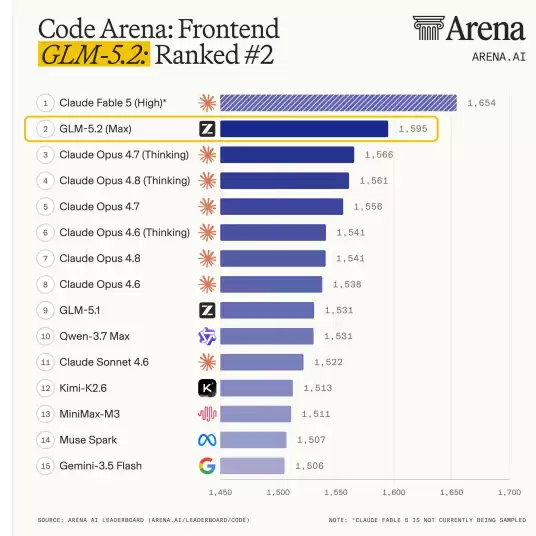Click the 1,600 axis tick label
This screenshot has width=536, height=536.
394,492
